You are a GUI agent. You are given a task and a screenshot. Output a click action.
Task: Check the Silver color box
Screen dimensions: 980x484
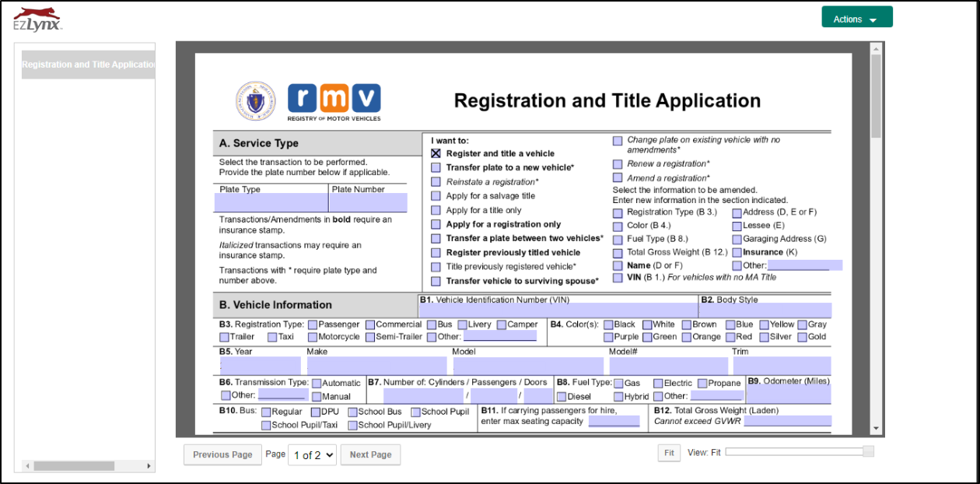765,337
